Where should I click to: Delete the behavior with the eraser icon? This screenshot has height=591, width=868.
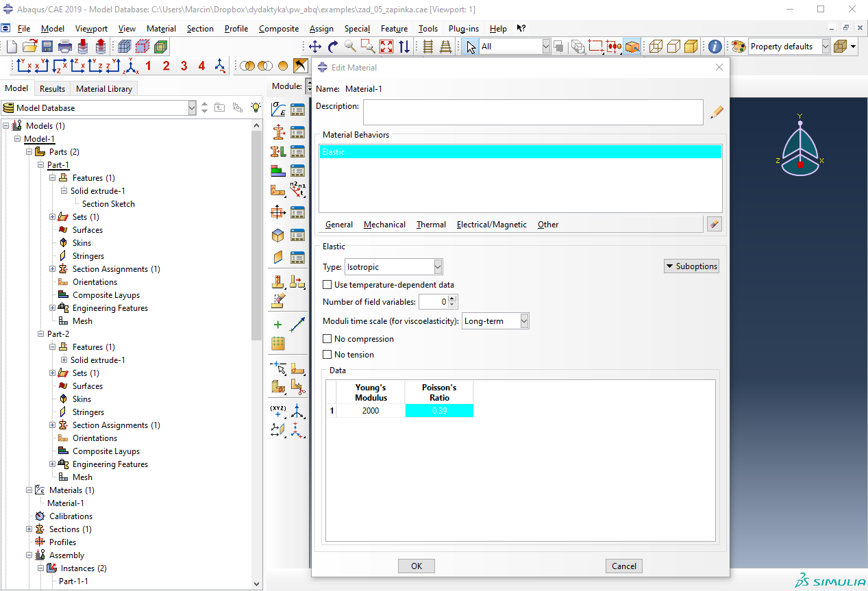coord(714,224)
